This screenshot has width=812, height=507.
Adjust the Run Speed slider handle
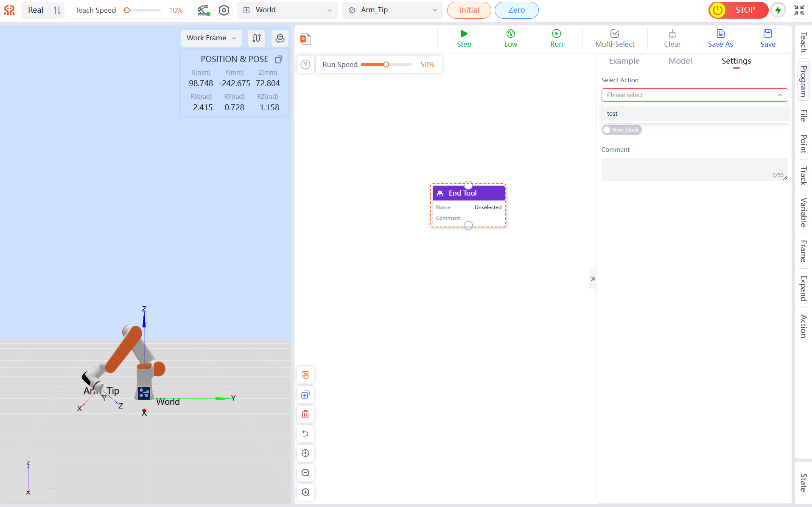[x=386, y=64]
